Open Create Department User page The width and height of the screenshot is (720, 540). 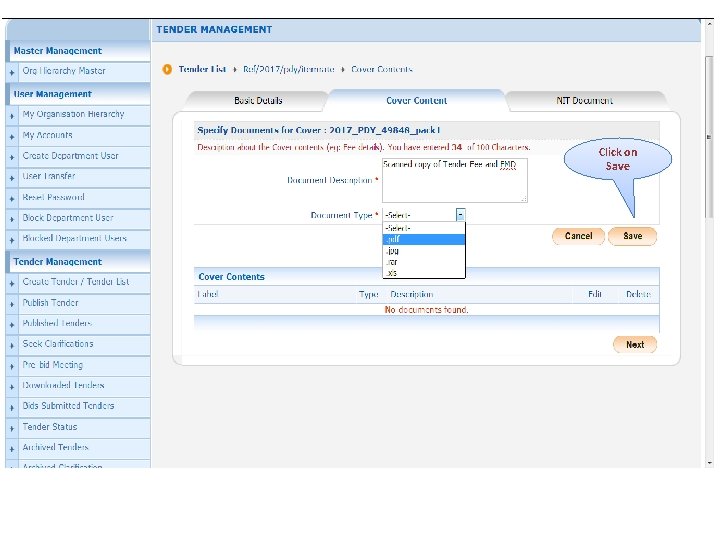(70, 156)
